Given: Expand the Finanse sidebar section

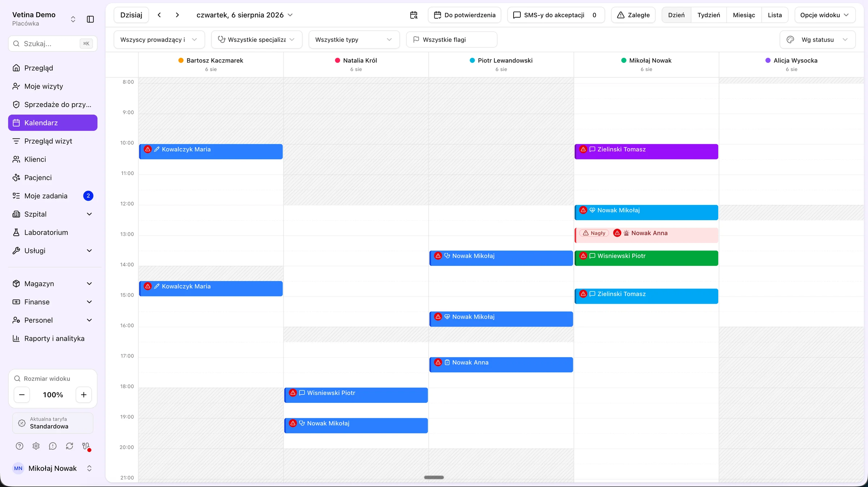Looking at the screenshot, I should tap(52, 302).
